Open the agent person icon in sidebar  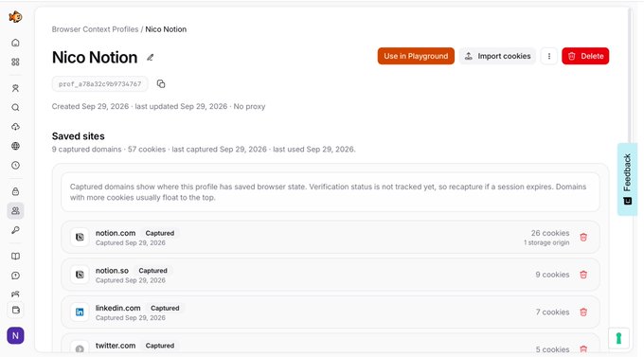15,88
